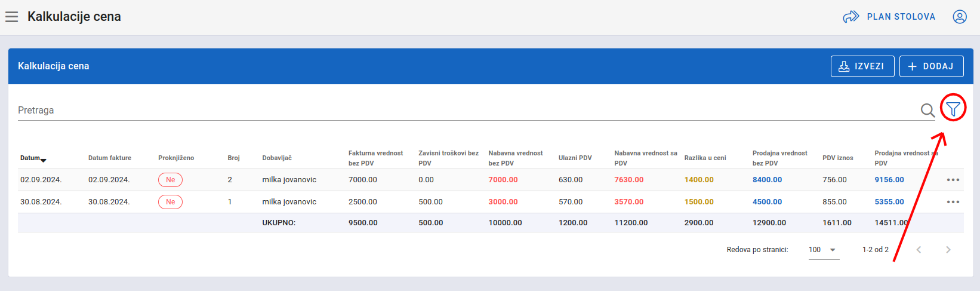The height and width of the screenshot is (291, 980).
Task: Click the value 3000.00 in red
Action: tap(503, 202)
